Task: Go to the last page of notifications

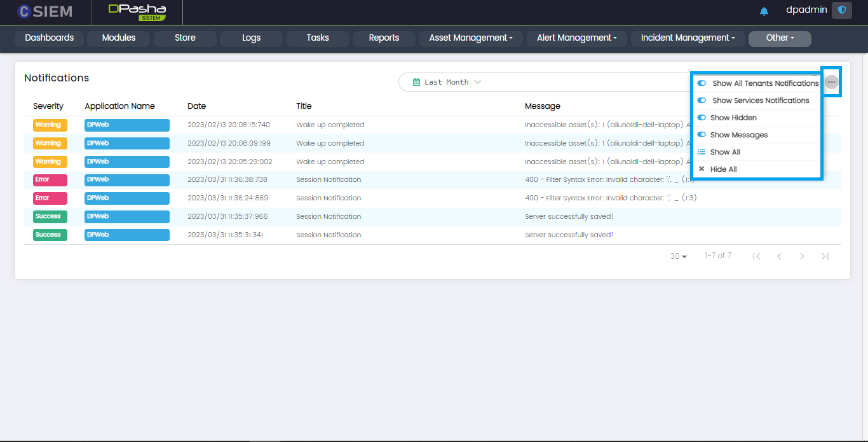Action: 825,256
